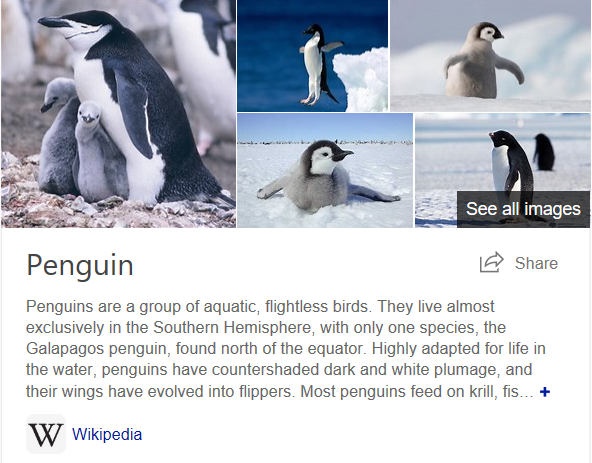Screen dimensions: 592x463
Task: Select the Share text label
Action: 536,263
